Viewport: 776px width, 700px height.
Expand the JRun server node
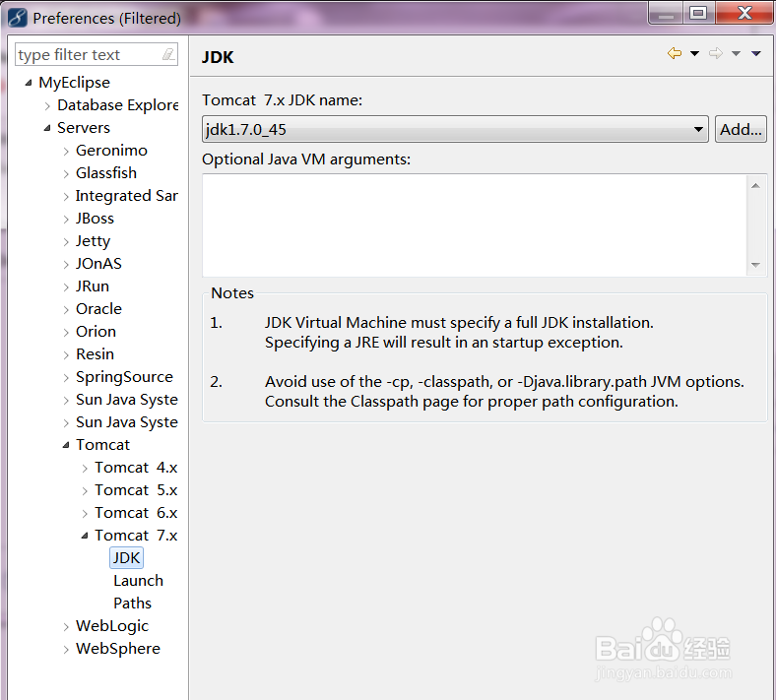coord(66,286)
